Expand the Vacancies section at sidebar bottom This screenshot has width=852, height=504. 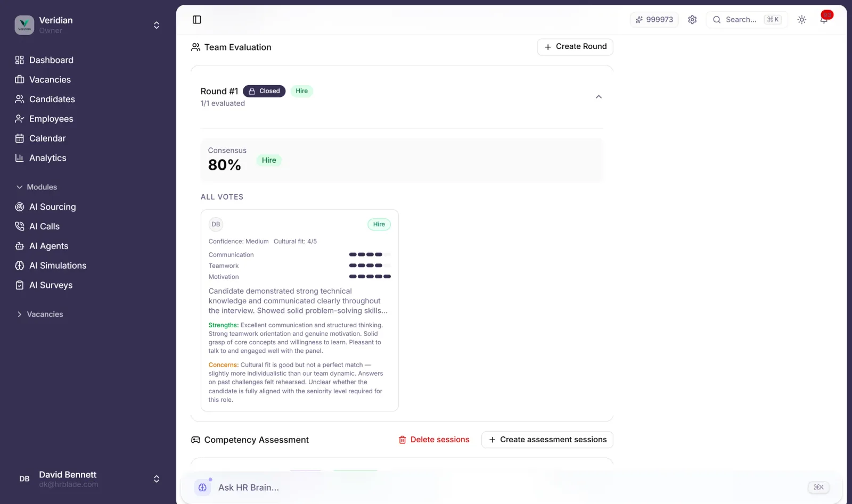pos(39,315)
